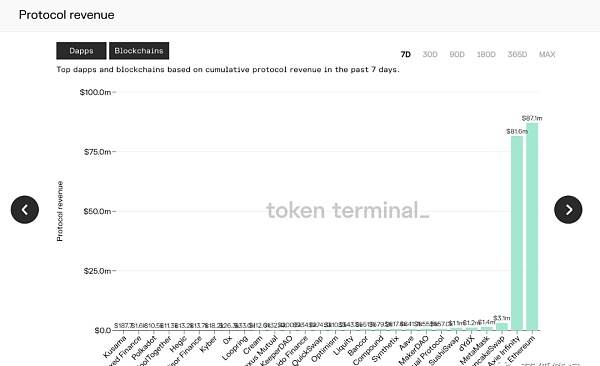This screenshot has height=366, width=600.
Task: Select the 7D time range
Action: (406, 54)
